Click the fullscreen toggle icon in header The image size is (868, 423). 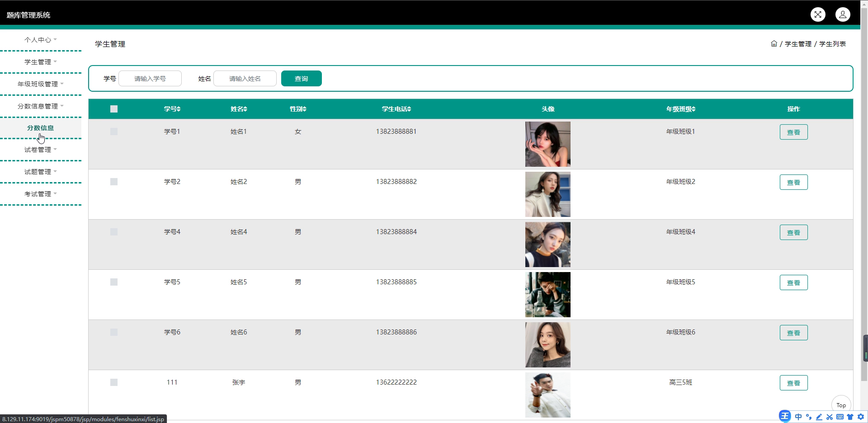(x=818, y=14)
